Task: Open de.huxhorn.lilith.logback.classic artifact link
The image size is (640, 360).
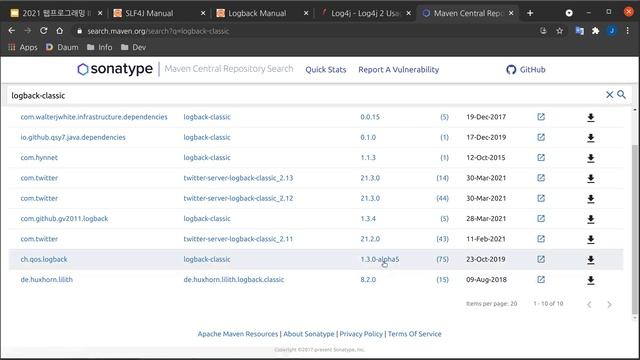Action: tap(233, 280)
